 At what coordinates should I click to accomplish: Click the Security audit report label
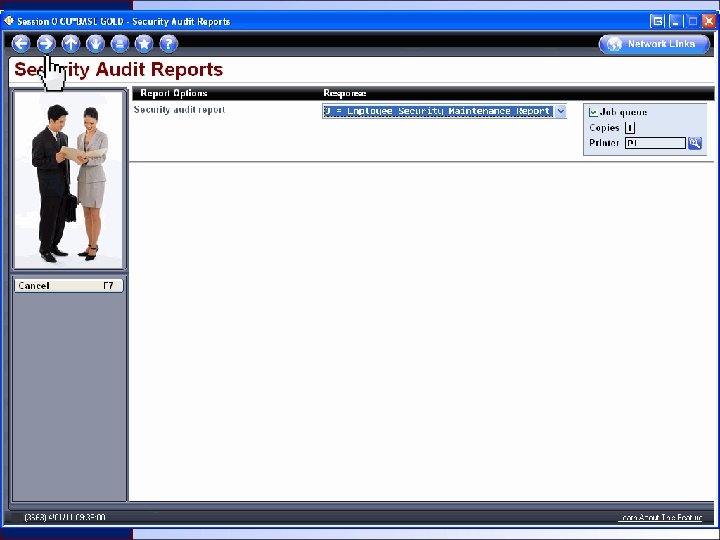click(180, 110)
